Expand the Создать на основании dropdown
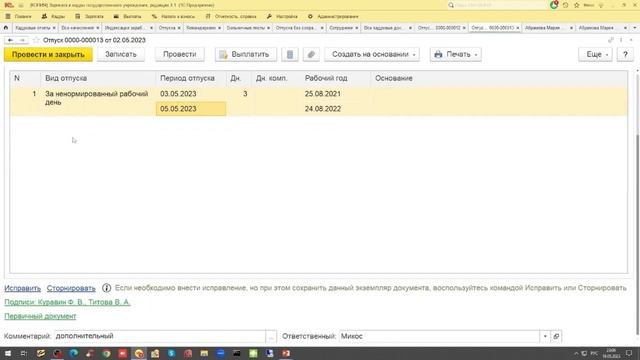 pyautogui.click(x=372, y=54)
